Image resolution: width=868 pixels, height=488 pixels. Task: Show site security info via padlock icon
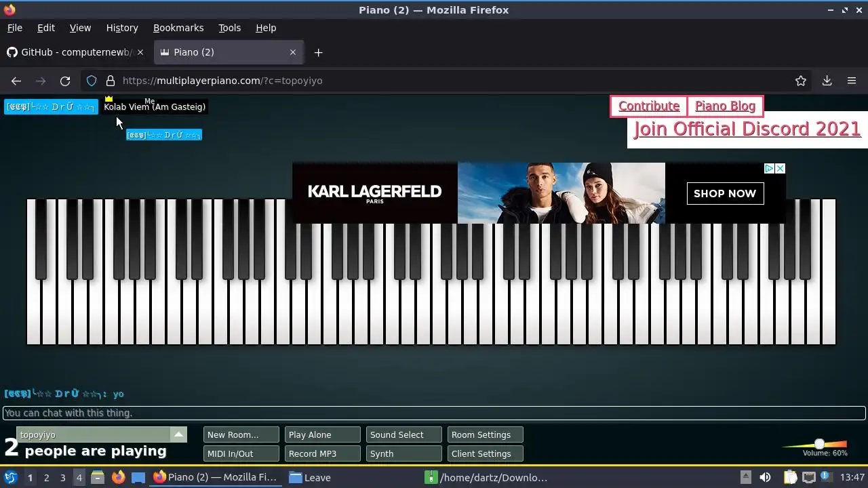tap(111, 81)
